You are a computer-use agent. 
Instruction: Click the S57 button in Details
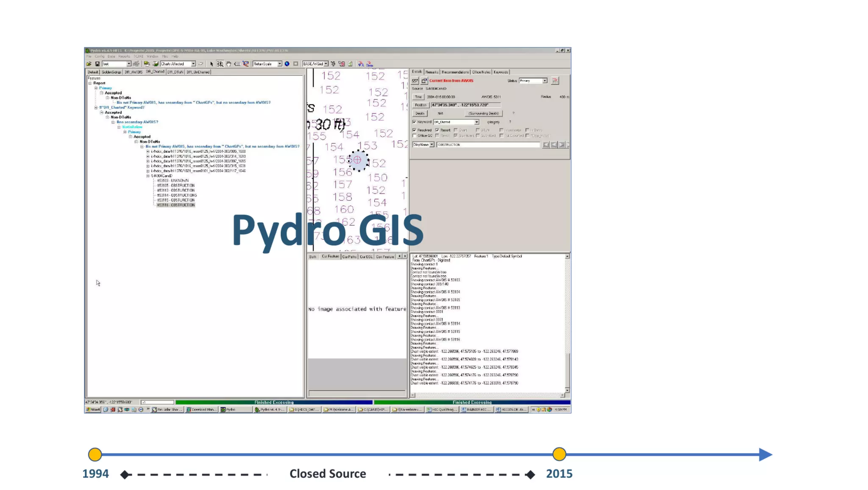415,81
